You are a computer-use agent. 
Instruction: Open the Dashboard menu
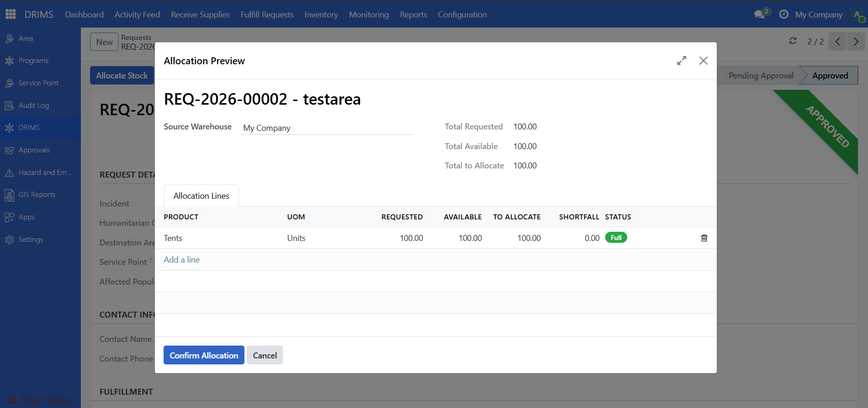(x=85, y=14)
